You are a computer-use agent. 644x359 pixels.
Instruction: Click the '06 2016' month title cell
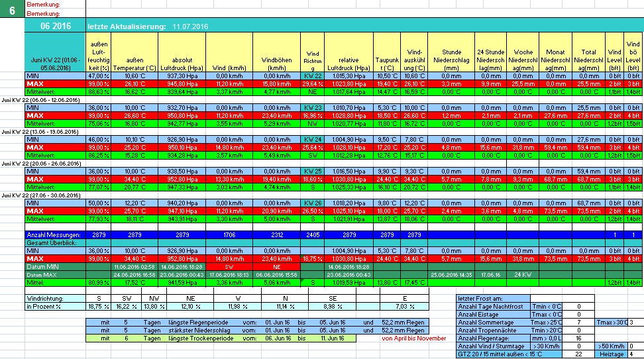[56, 26]
